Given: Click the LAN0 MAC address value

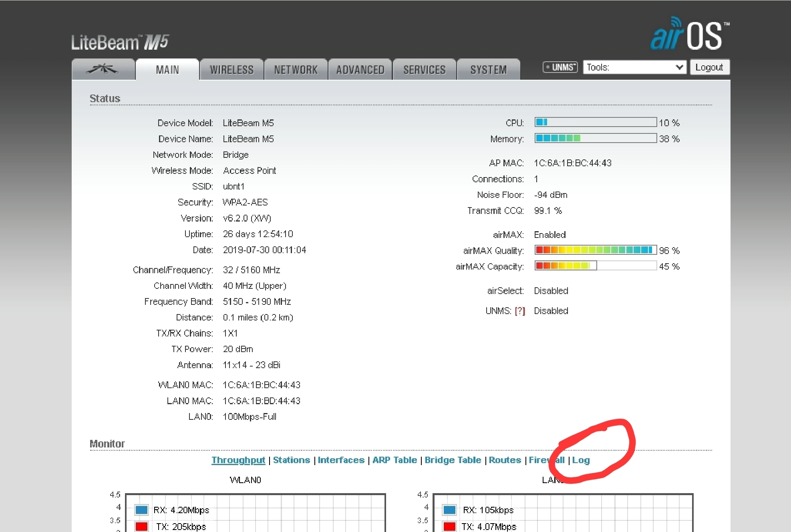Looking at the screenshot, I should pos(262,401).
